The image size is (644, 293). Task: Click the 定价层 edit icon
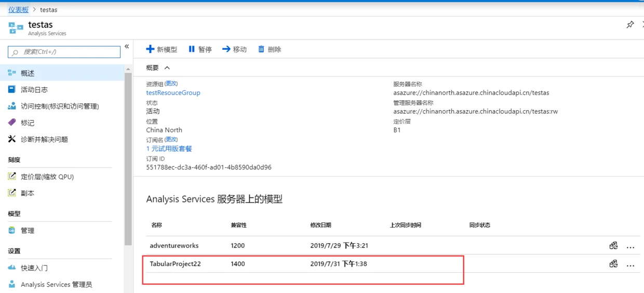point(12,177)
